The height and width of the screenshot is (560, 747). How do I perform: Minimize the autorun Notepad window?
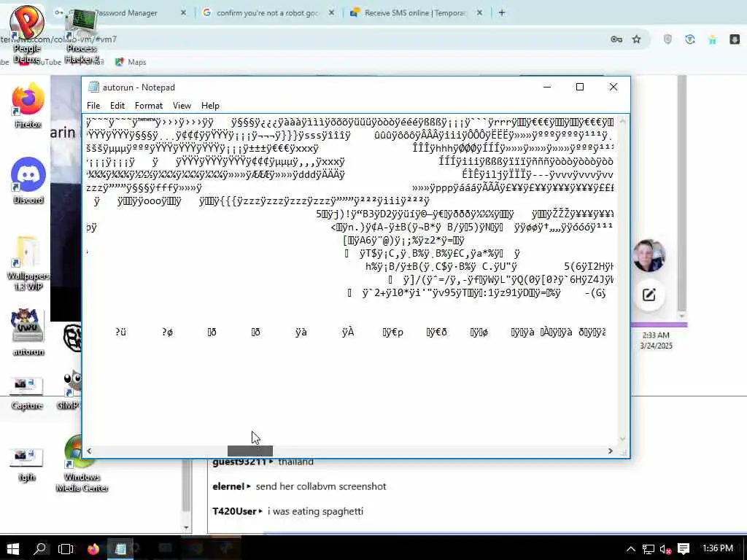pos(547,87)
